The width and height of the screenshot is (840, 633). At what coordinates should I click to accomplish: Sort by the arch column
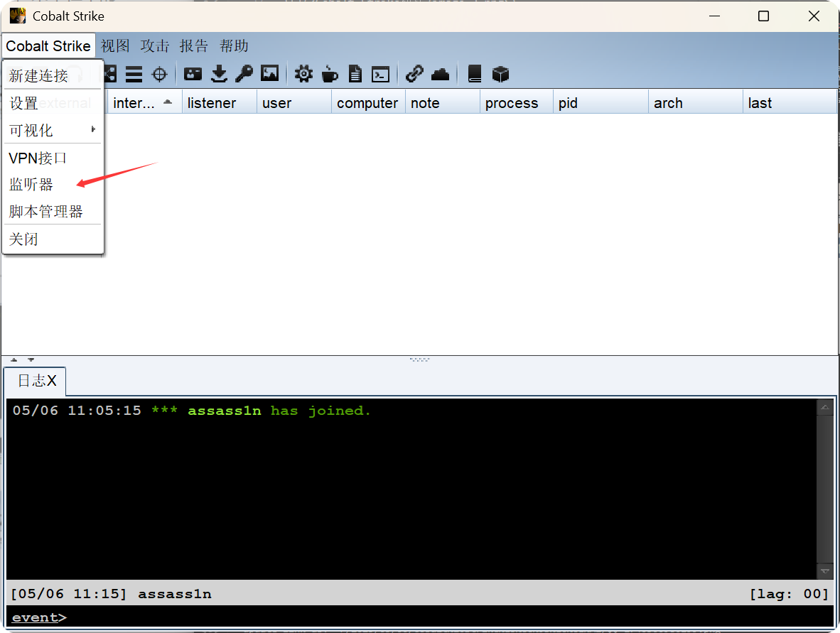coord(696,103)
